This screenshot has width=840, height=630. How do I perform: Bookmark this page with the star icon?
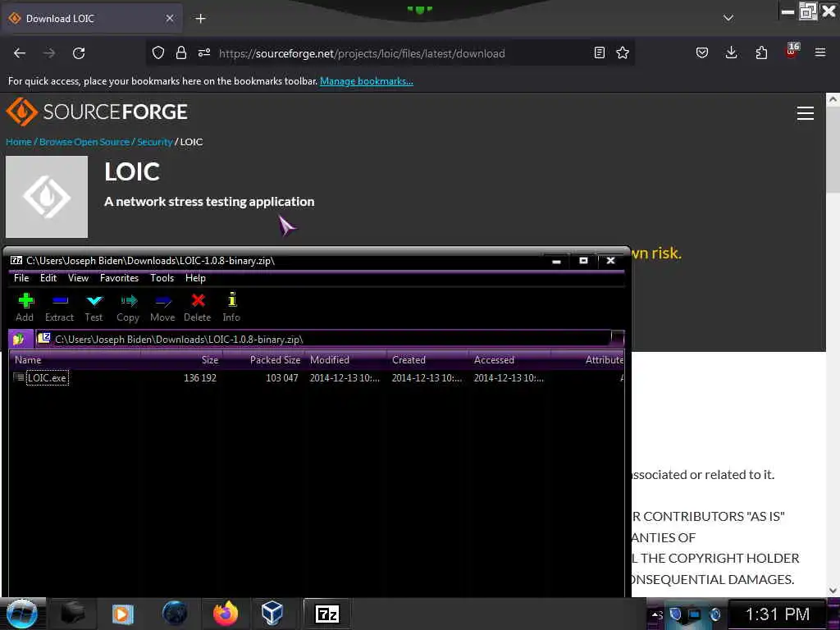click(x=623, y=52)
